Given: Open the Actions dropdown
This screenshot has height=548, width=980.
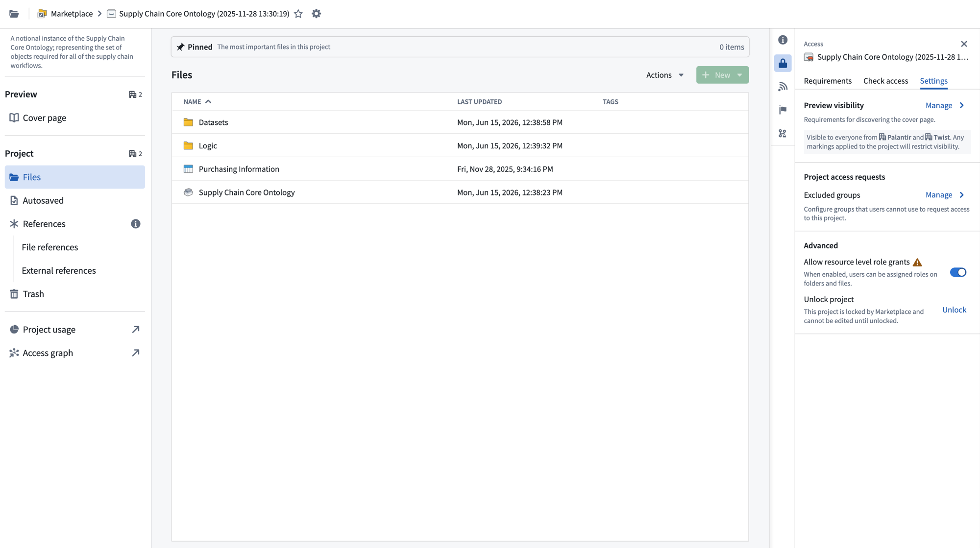Looking at the screenshot, I should pyautogui.click(x=664, y=75).
